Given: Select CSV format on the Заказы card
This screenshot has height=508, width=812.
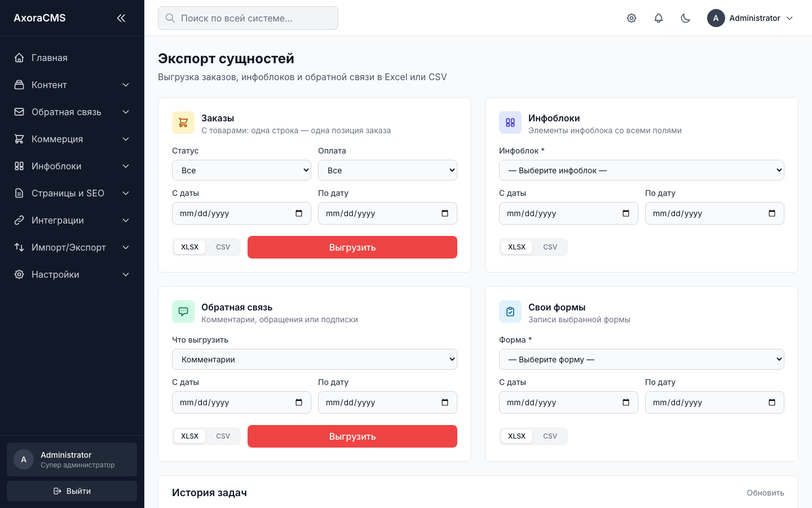Looking at the screenshot, I should pyautogui.click(x=223, y=247).
